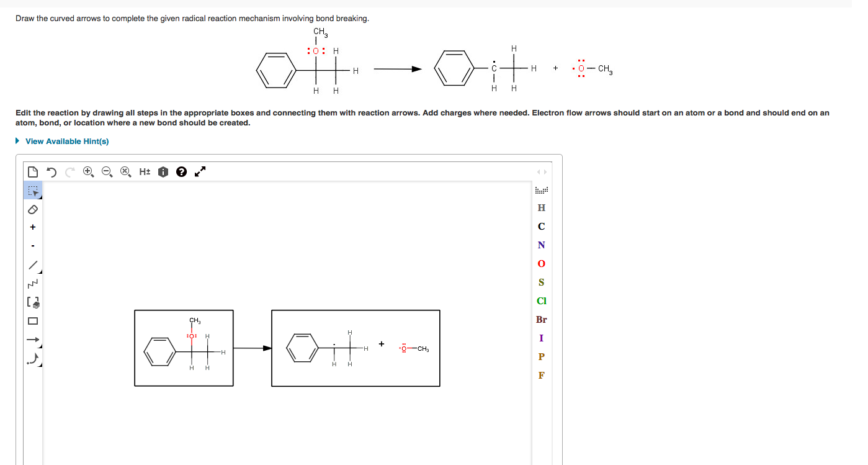Select the chain drawing tool
Viewport: 868px width, 465px height.
(x=33, y=284)
